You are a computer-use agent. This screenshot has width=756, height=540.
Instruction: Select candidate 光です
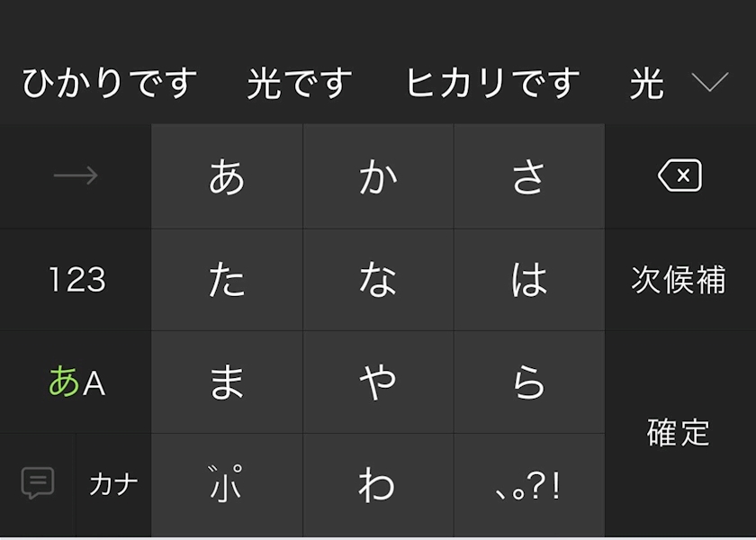click(300, 83)
